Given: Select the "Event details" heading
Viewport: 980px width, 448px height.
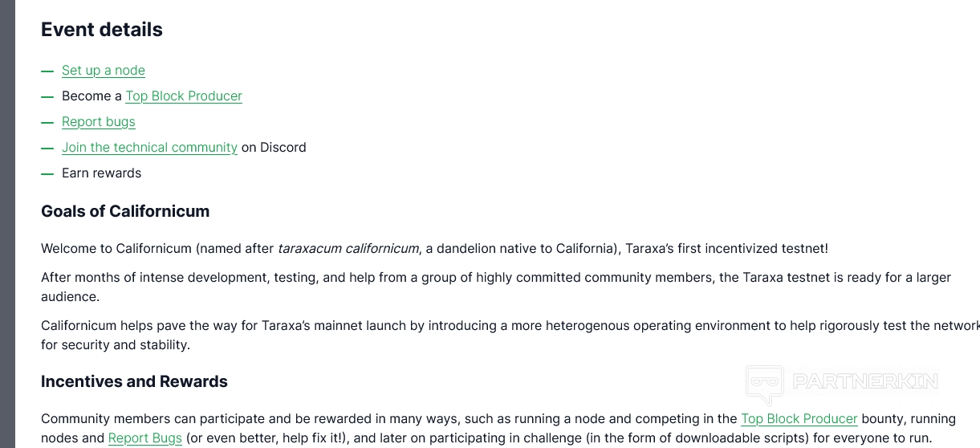Looking at the screenshot, I should [102, 30].
